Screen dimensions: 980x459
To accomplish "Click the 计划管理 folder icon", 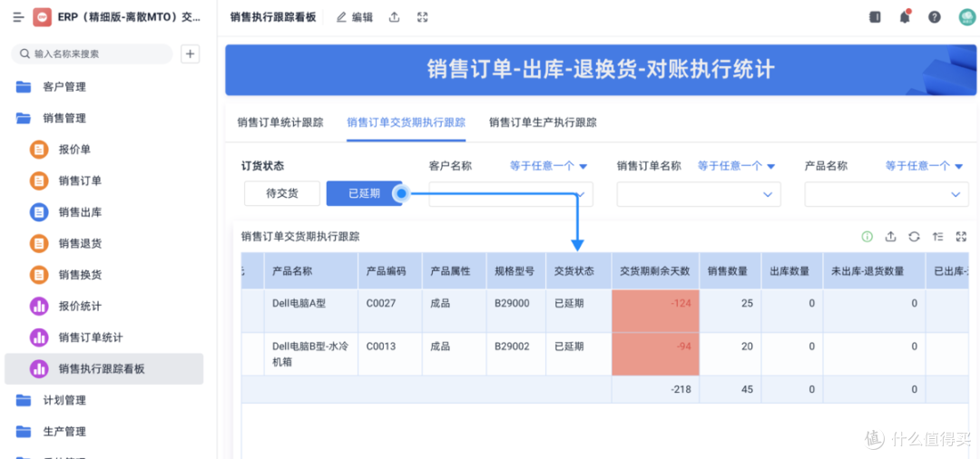I will pyautogui.click(x=23, y=400).
